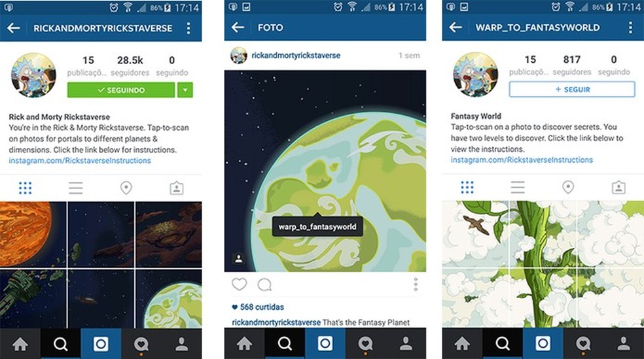Open overflow menu on WARP_TO_FANTASYWORLD header

point(630,27)
